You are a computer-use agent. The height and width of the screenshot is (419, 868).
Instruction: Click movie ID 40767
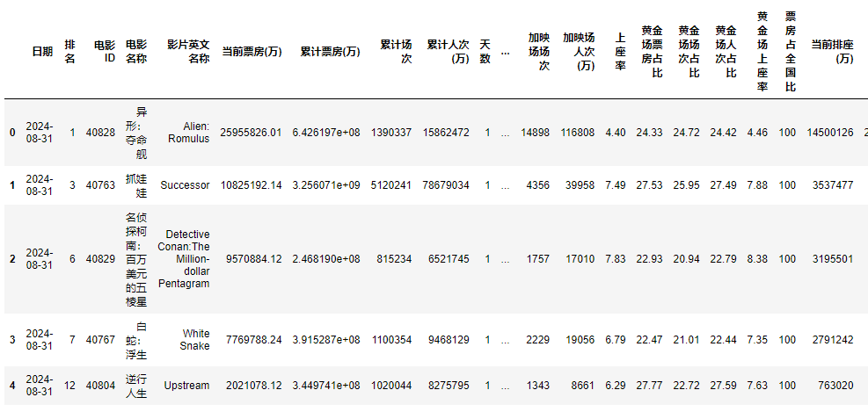click(x=101, y=339)
